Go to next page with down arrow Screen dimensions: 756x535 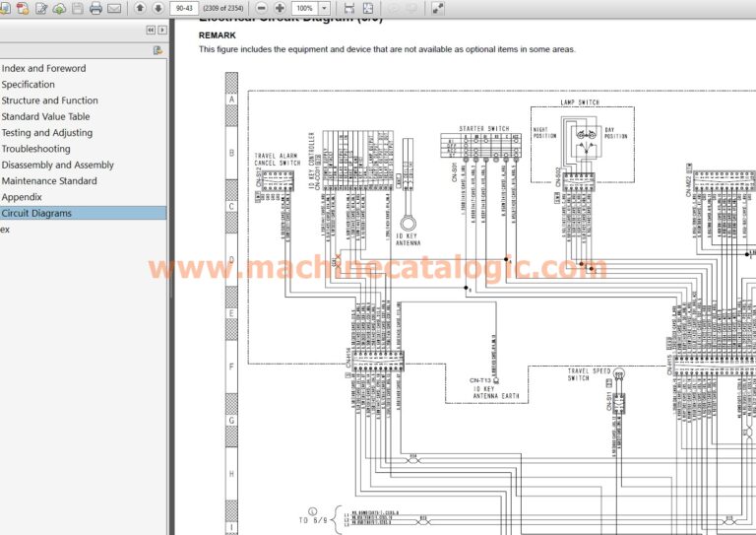[x=158, y=8]
